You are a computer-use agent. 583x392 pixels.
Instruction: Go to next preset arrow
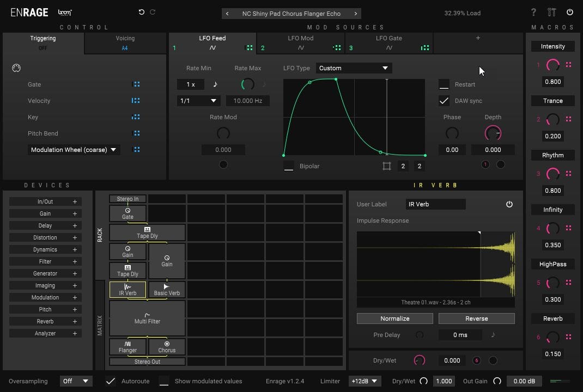click(x=355, y=14)
